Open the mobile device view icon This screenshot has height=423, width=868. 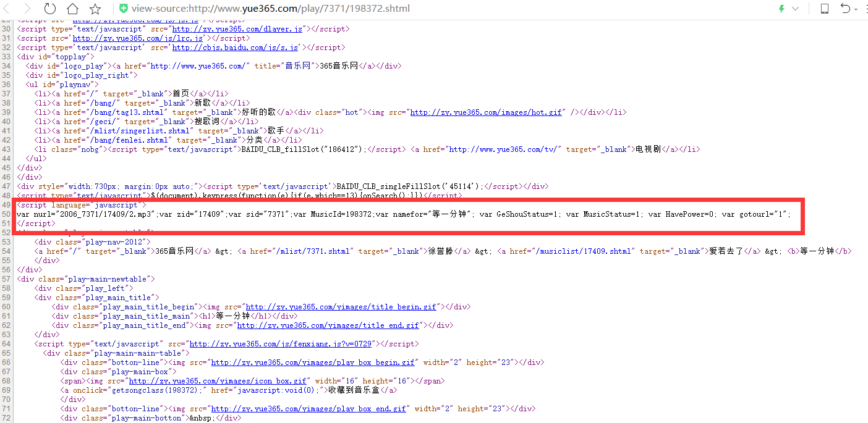click(x=824, y=9)
